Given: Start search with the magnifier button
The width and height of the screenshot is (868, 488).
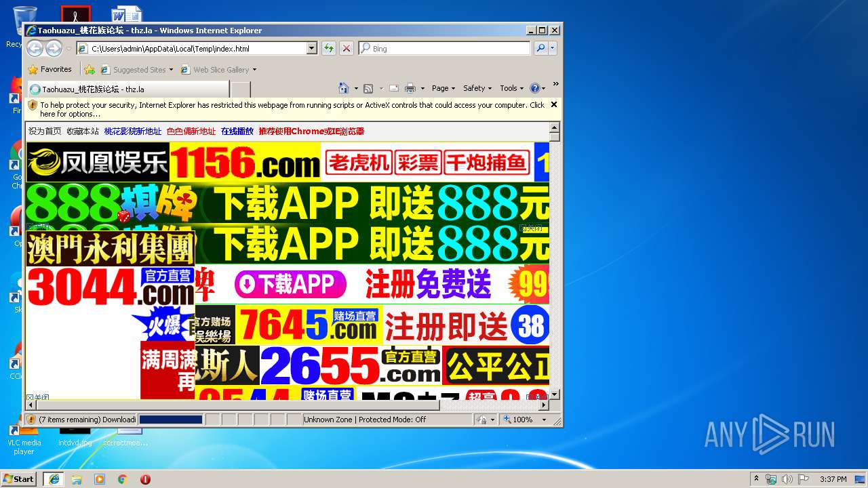Looking at the screenshot, I should coord(540,48).
